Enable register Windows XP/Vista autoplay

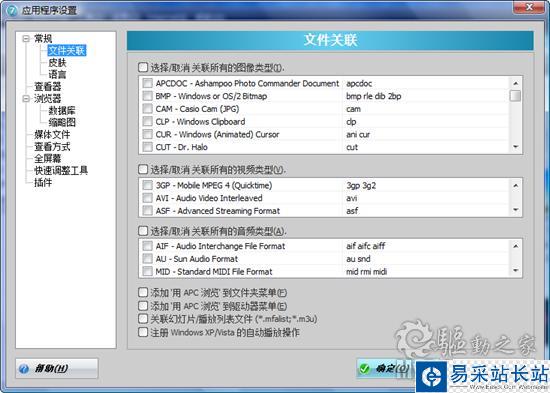[x=143, y=332]
